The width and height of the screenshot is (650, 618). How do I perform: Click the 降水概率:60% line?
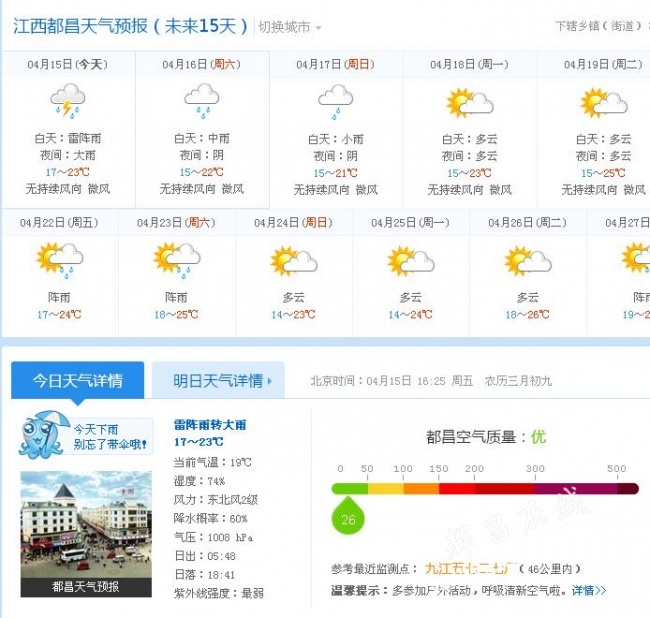[211, 518]
